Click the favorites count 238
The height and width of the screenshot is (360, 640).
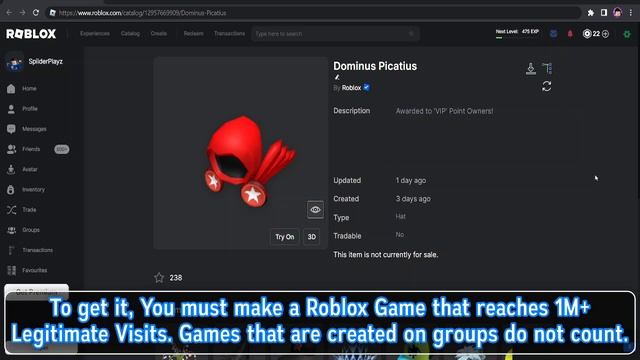176,278
